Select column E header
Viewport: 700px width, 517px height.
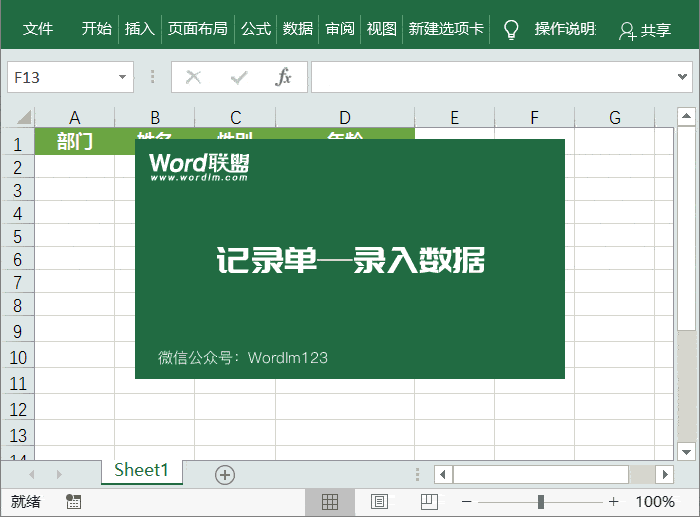[454, 117]
